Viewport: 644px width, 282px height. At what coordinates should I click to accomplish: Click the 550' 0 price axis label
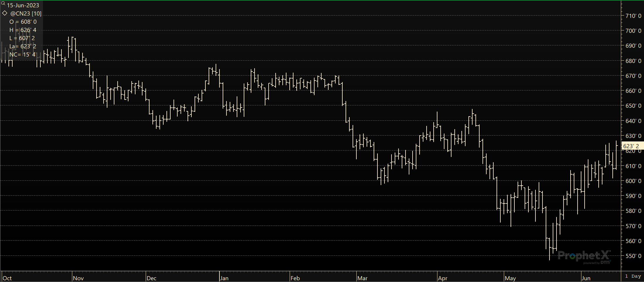(x=633, y=256)
